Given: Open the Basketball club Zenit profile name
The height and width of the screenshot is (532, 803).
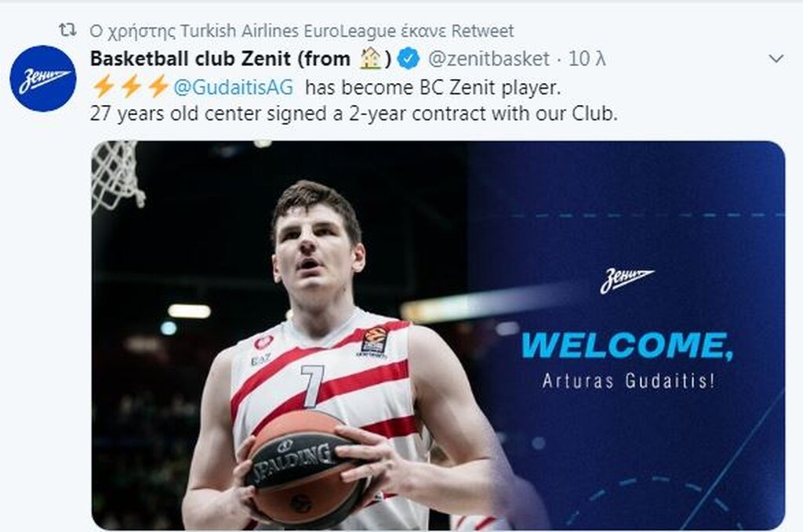Looking at the screenshot, I should [x=220, y=59].
